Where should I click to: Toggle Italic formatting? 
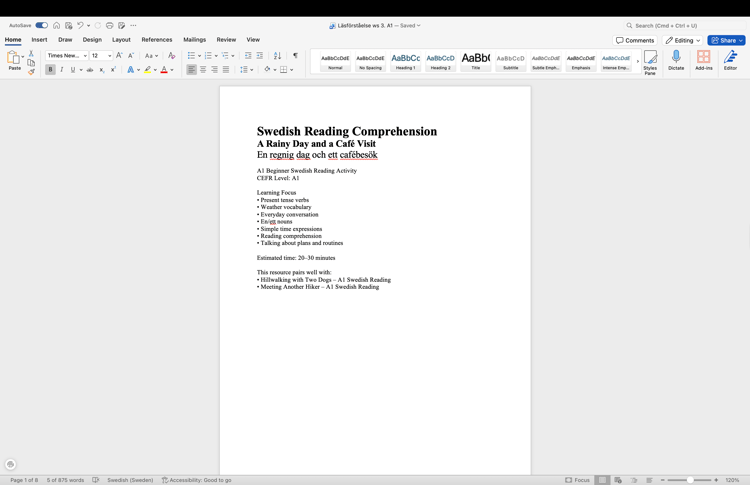click(62, 70)
